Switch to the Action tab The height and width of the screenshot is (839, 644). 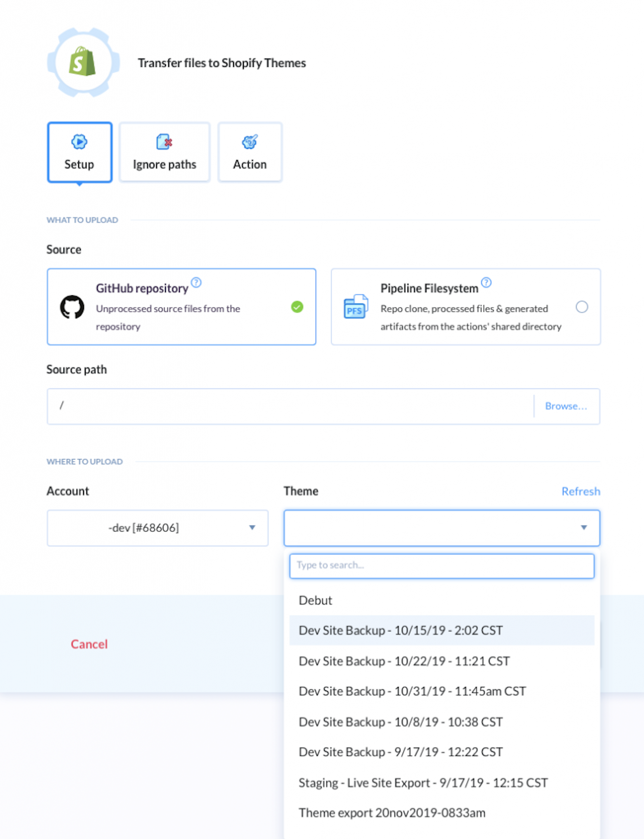coord(250,152)
